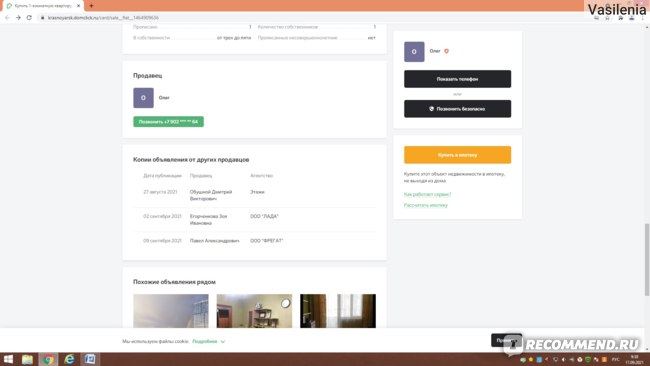650x366 pixels.
Task: Click language indicator in system tray
Action: click(x=616, y=359)
